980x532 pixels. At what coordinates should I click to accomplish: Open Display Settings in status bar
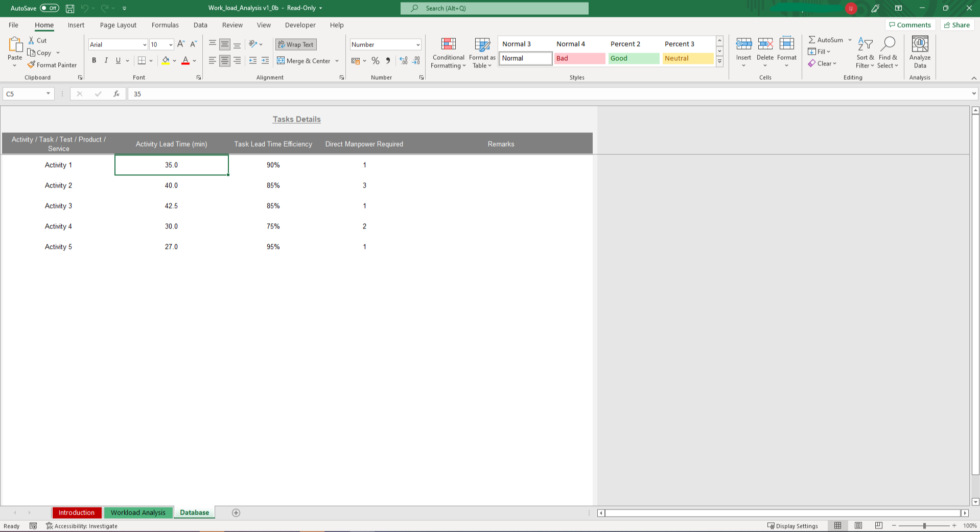pyautogui.click(x=793, y=526)
